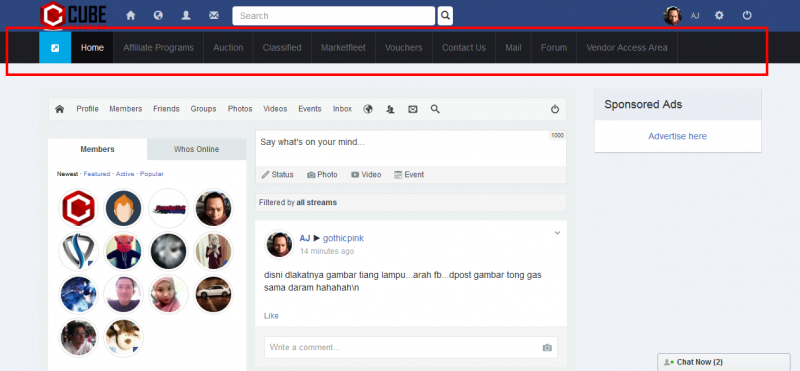Click the search magnifier in community toolbar

tap(435, 109)
